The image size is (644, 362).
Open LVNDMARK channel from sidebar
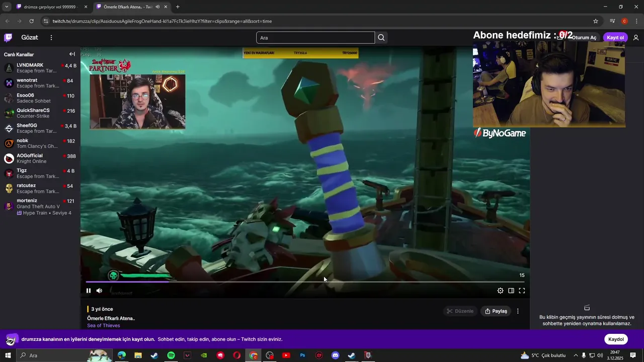(40, 68)
